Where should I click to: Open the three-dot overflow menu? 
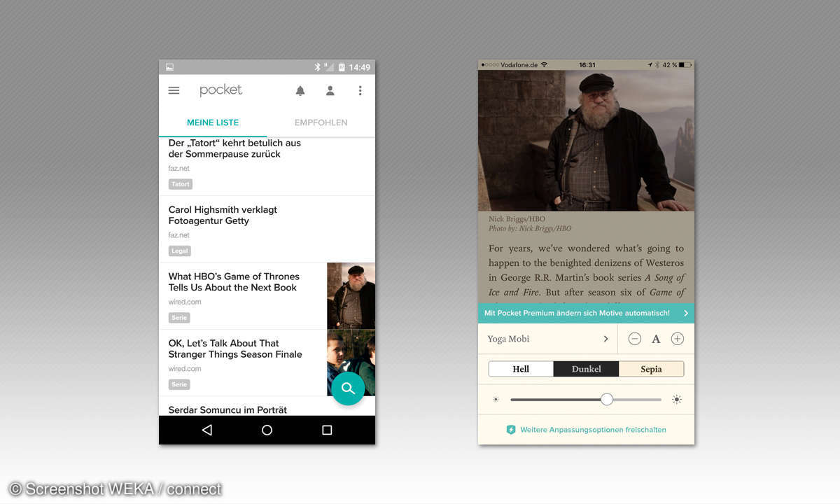tap(360, 90)
